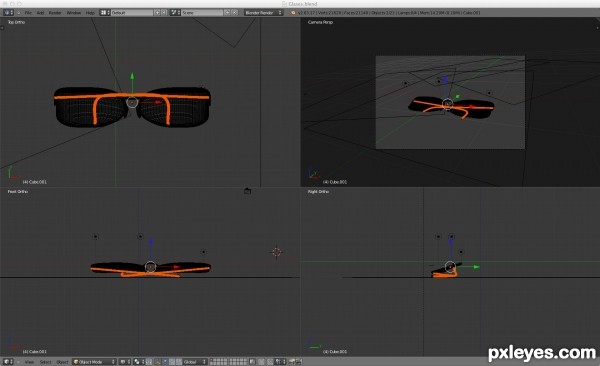Open the File menu
Image resolution: width=600 pixels, height=366 pixels.
tap(28, 13)
